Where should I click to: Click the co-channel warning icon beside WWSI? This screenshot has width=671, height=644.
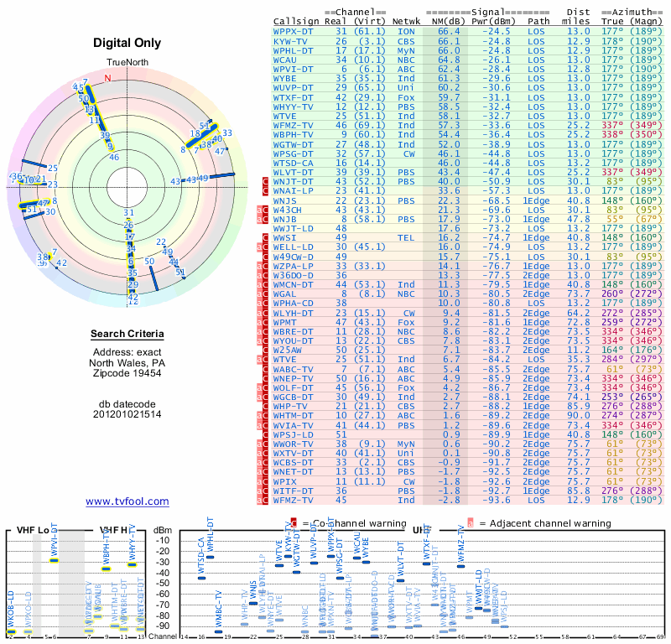(266, 237)
